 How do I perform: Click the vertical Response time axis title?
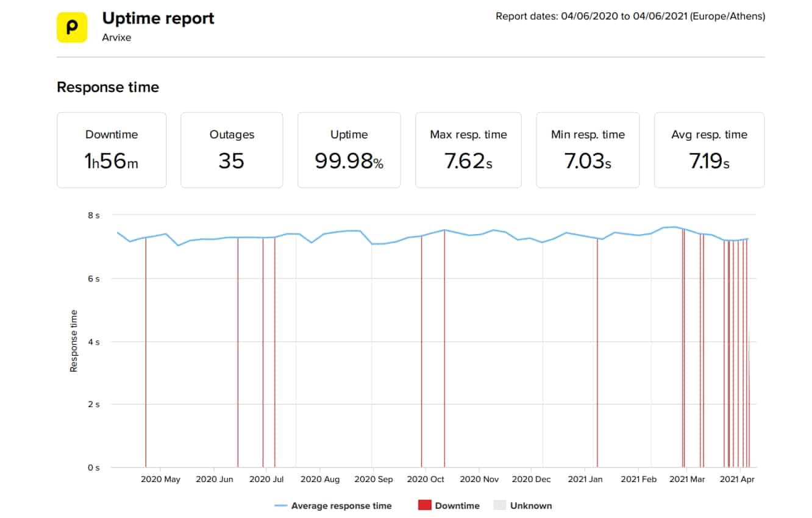tap(74, 341)
